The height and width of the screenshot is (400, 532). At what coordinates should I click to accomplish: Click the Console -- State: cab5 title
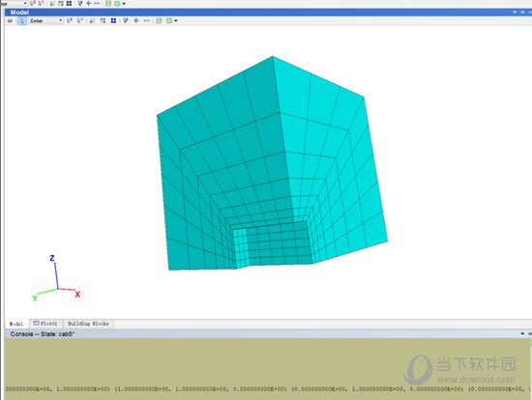pyautogui.click(x=42, y=334)
